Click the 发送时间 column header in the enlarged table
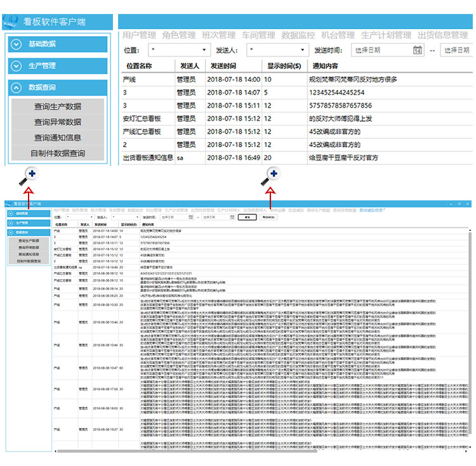 [x=224, y=66]
